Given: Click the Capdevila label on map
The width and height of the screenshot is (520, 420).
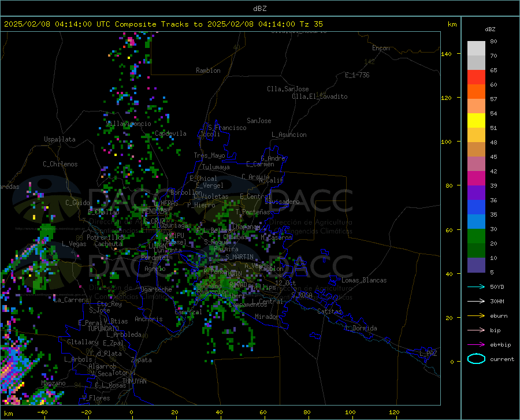Looking at the screenshot, I should tap(171, 133).
